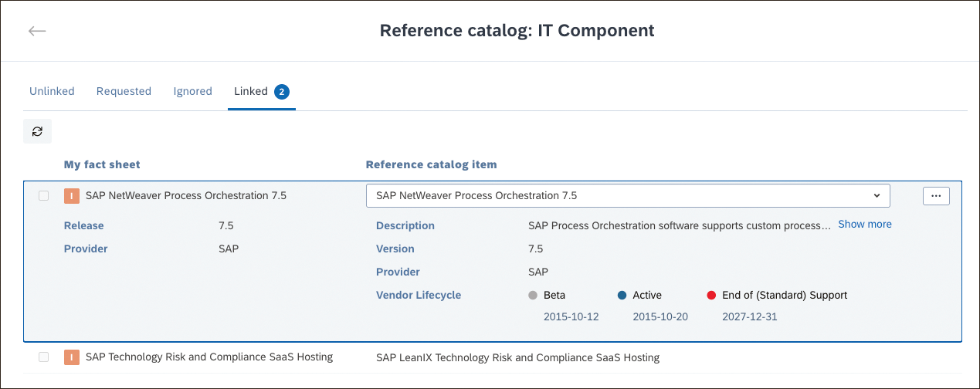This screenshot has height=389, width=980.
Task: Switch to the Requested tab
Action: (x=124, y=91)
